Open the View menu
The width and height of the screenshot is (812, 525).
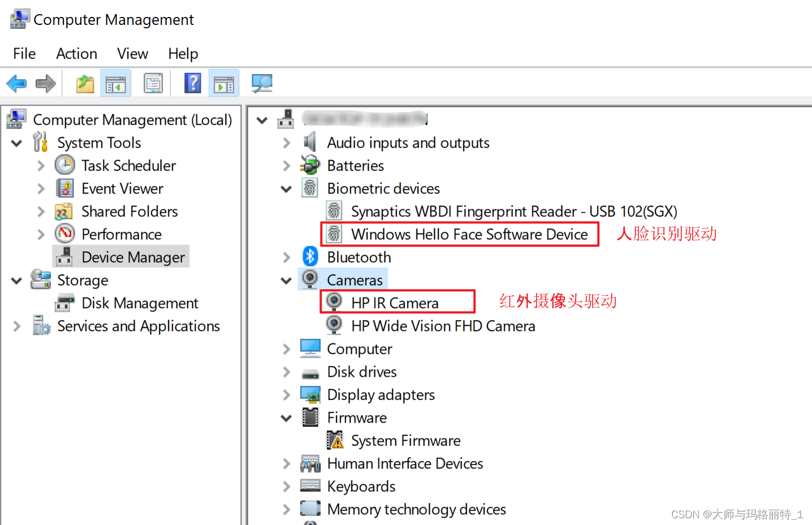coord(132,54)
